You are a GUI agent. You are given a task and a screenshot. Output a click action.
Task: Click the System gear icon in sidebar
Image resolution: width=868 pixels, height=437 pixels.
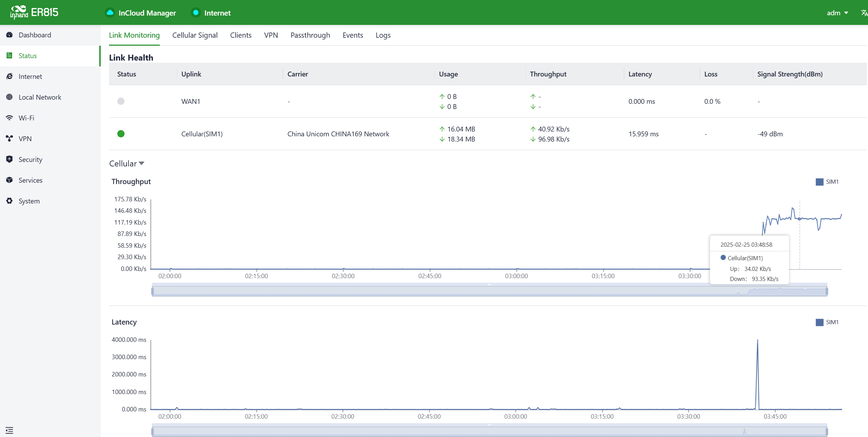(x=9, y=201)
